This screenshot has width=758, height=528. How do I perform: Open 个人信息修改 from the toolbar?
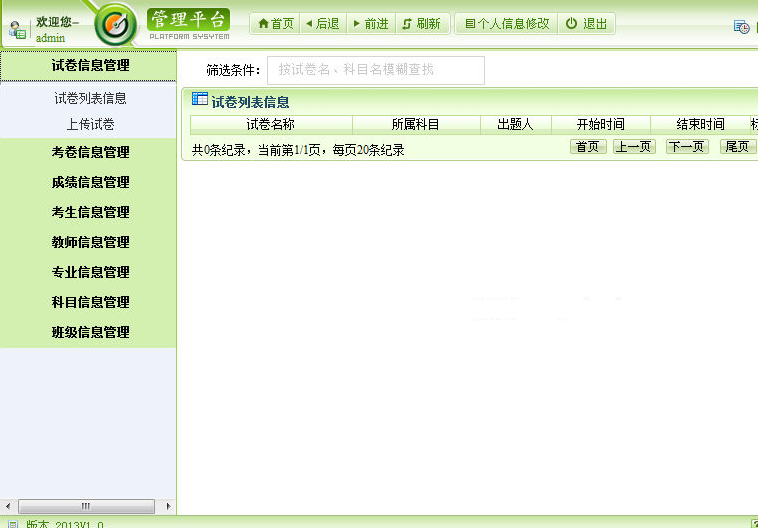(507, 24)
